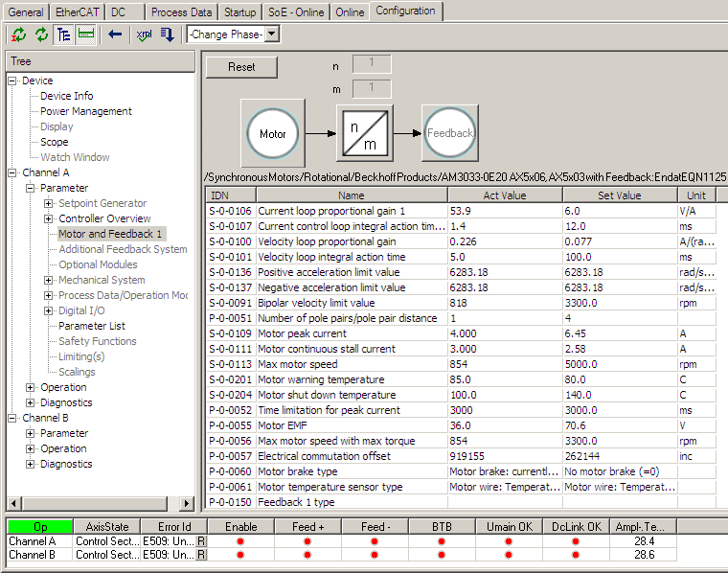Click the green refresh arrows icon
Image resolution: width=728 pixels, height=573 pixels.
coord(42,34)
